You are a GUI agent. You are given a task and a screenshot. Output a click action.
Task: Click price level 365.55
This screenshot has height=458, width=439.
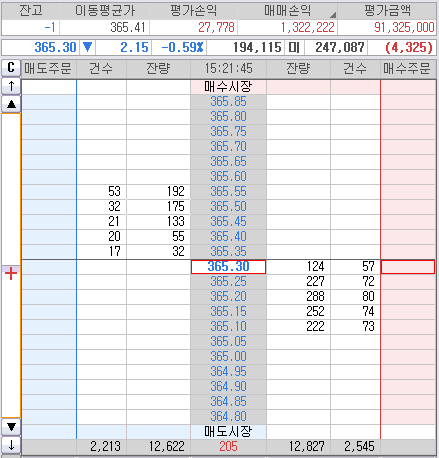228,192
